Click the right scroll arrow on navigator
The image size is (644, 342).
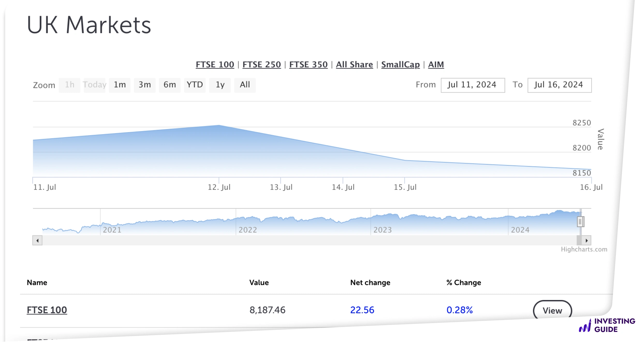click(x=587, y=241)
